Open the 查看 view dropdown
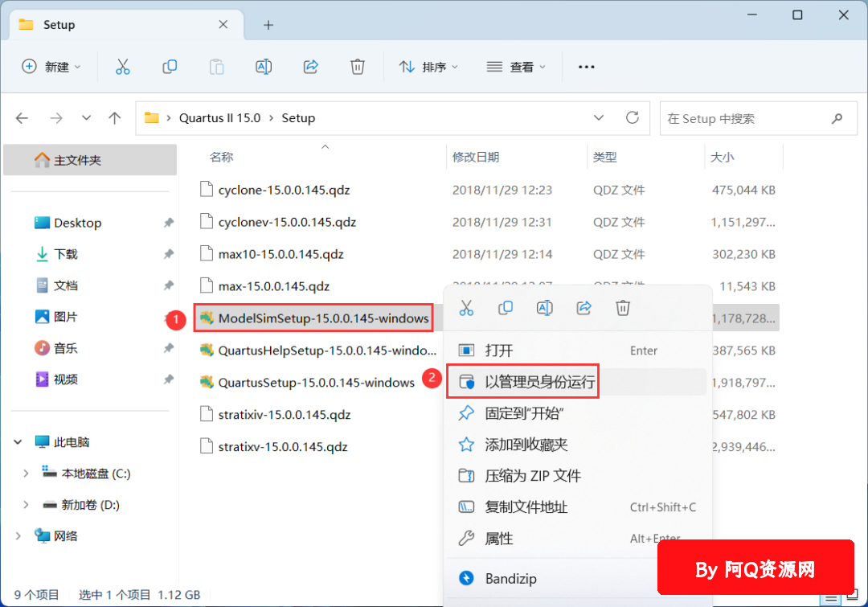This screenshot has width=868, height=607. click(516, 67)
